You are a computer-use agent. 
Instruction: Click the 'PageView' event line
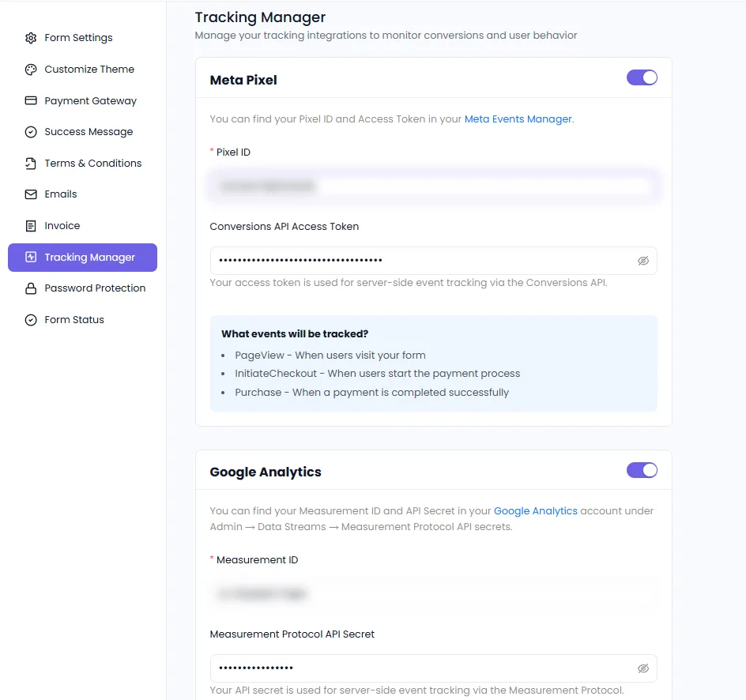coord(330,356)
